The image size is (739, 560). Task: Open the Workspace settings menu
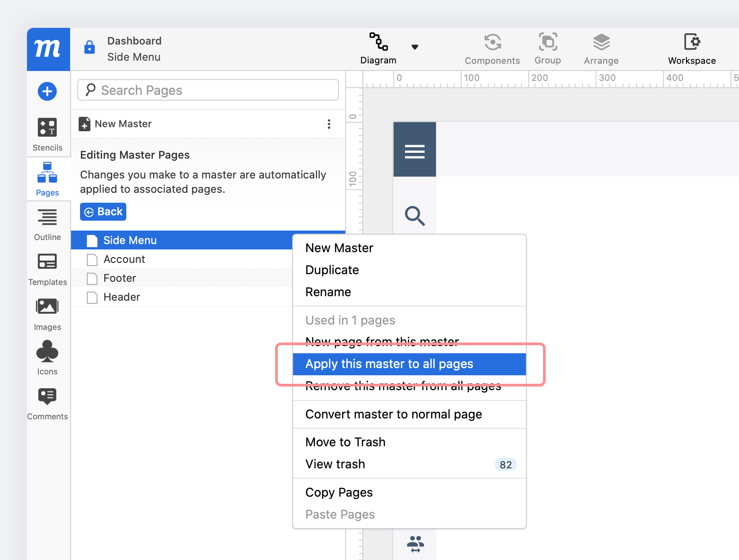point(691,49)
